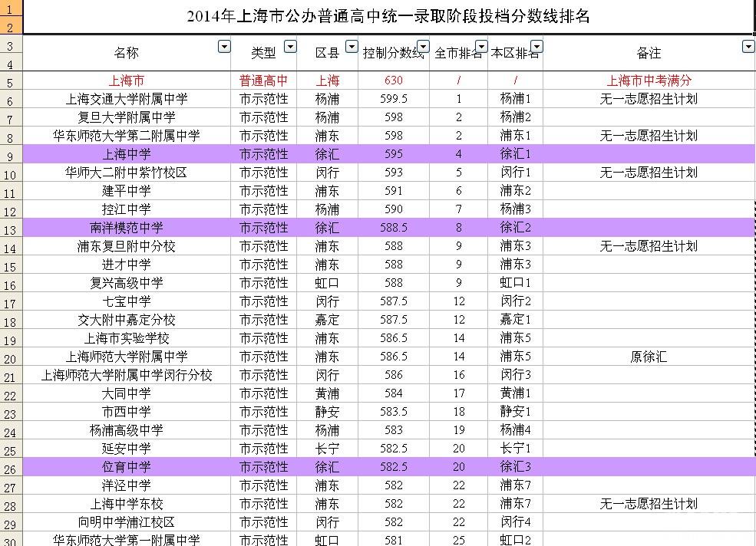Open the 全市排名 column filter dropdown
The width and height of the screenshot is (756, 546).
click(x=482, y=47)
